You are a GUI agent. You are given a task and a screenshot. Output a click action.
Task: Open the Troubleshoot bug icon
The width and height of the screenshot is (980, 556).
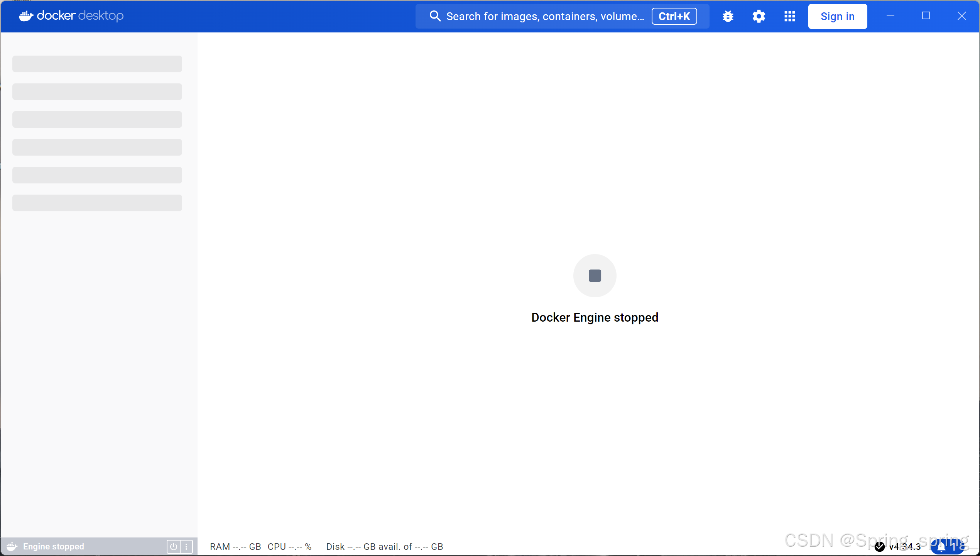tap(728, 16)
